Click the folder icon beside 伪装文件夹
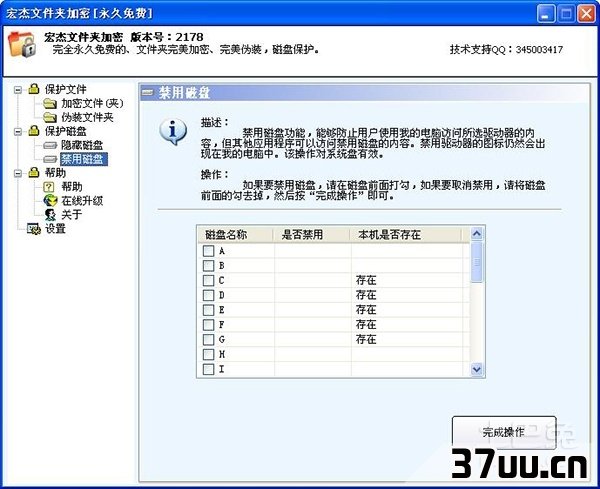The image size is (600, 489). coord(50,117)
